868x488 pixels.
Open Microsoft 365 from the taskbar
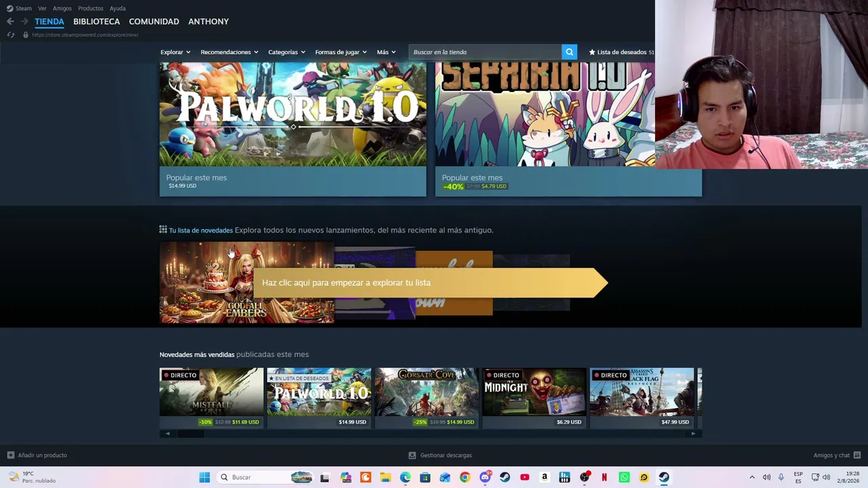coord(346,477)
